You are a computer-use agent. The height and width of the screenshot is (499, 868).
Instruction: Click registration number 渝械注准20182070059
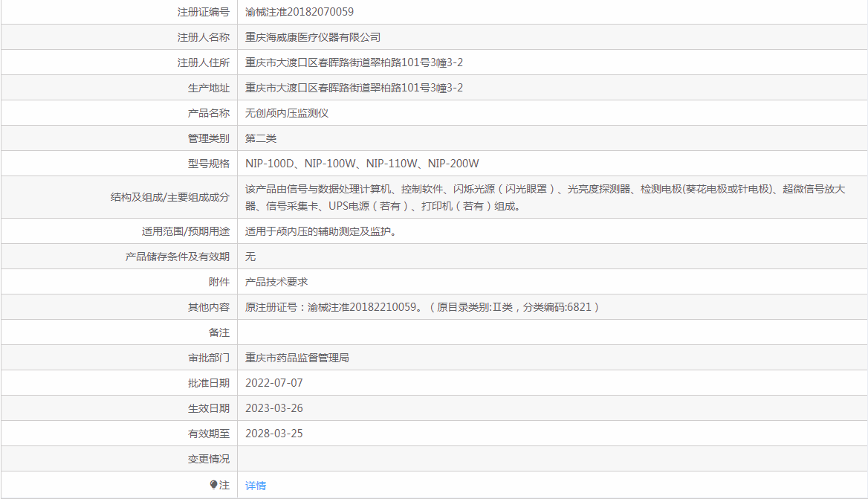tap(299, 12)
